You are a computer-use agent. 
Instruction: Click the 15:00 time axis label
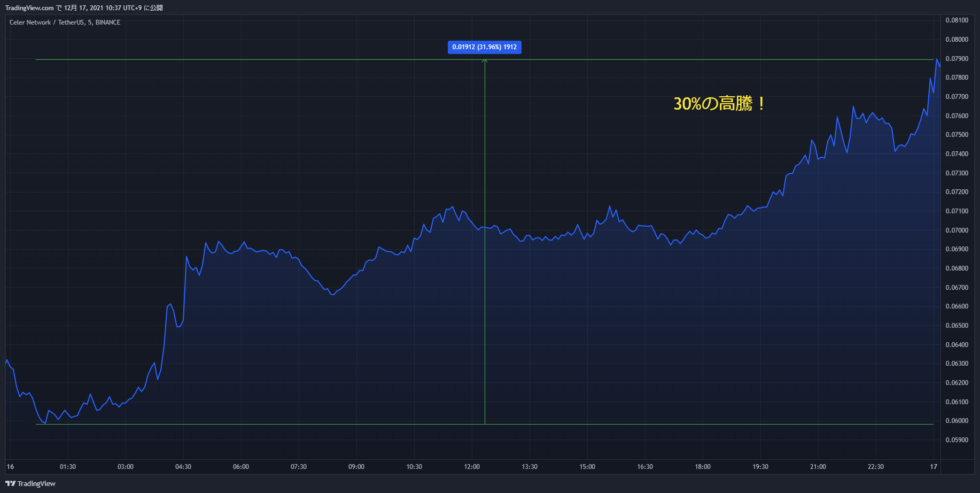(x=587, y=467)
